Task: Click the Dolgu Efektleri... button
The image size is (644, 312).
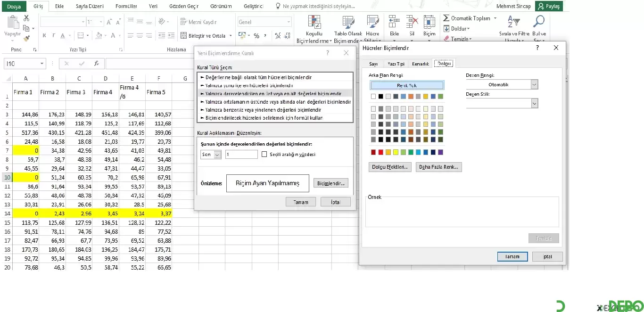Action: (390, 167)
